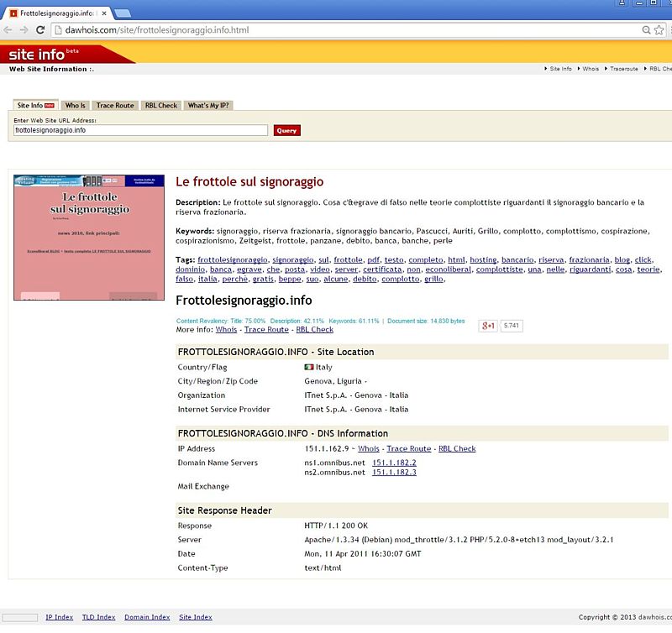Open the What's My IP? tab

click(x=208, y=106)
